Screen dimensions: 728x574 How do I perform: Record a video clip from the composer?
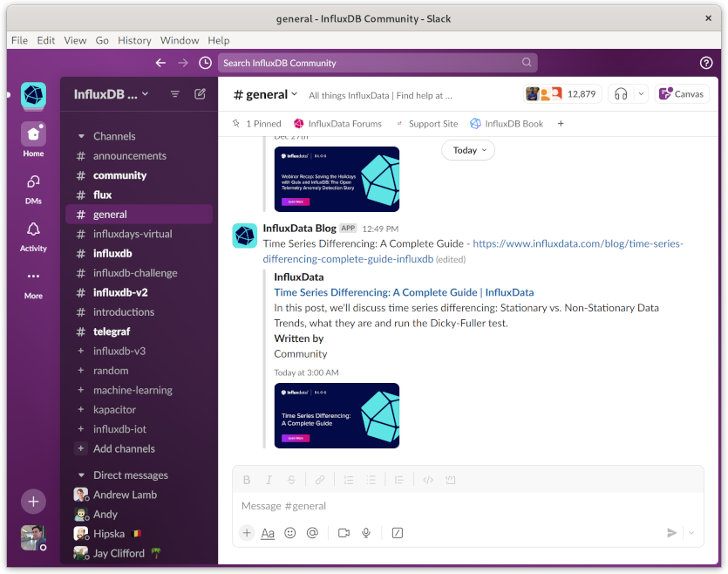point(344,532)
